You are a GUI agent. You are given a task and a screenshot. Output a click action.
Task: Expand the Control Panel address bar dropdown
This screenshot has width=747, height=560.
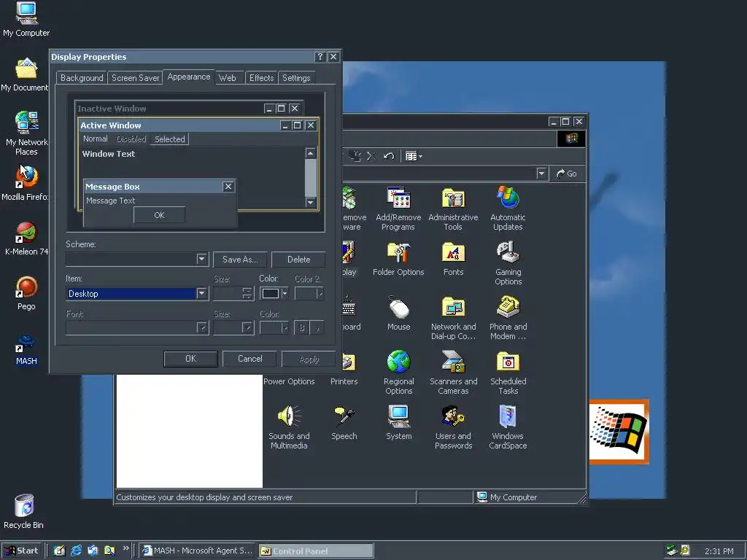[x=541, y=174]
